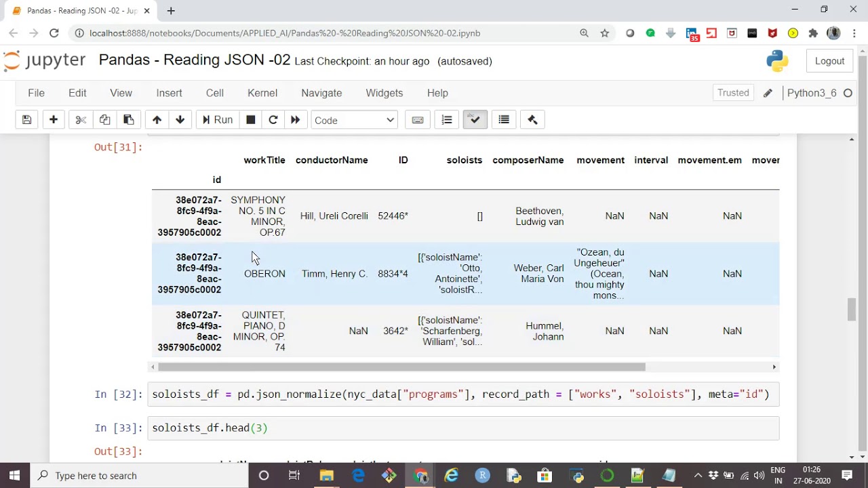Click the browser address bar URL
The image size is (868, 488).
[285, 33]
